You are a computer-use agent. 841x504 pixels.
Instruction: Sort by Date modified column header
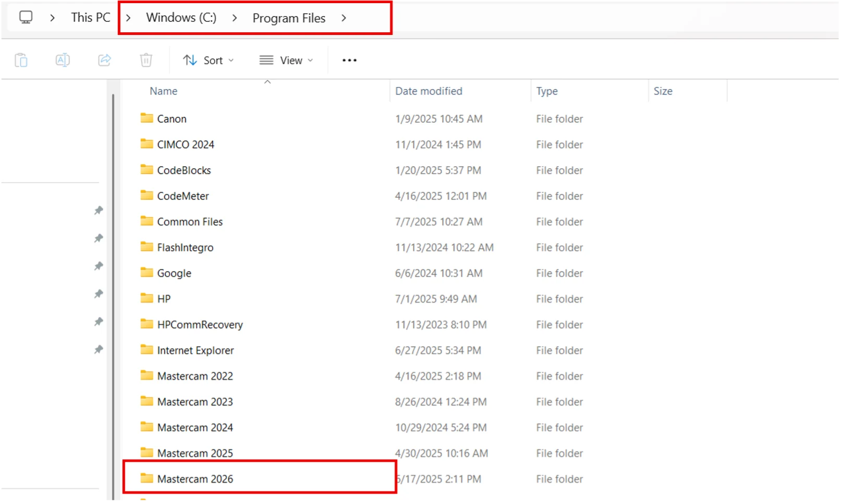(x=429, y=91)
